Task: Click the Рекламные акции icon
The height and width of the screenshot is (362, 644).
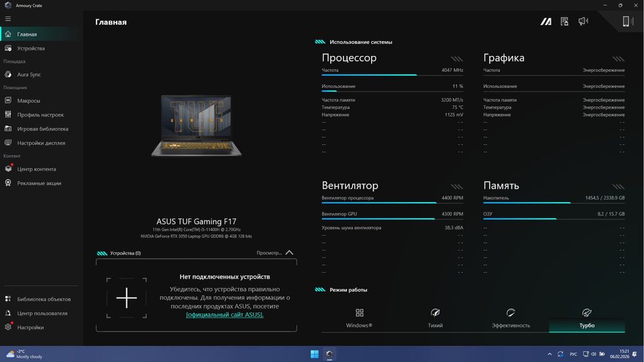Action: [8, 183]
